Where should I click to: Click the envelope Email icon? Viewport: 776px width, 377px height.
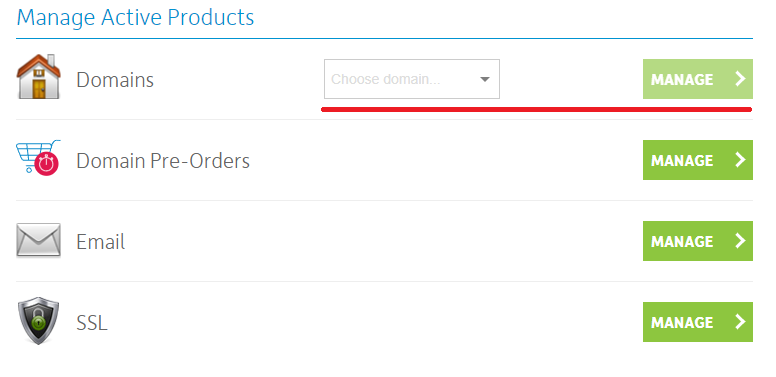click(x=39, y=240)
